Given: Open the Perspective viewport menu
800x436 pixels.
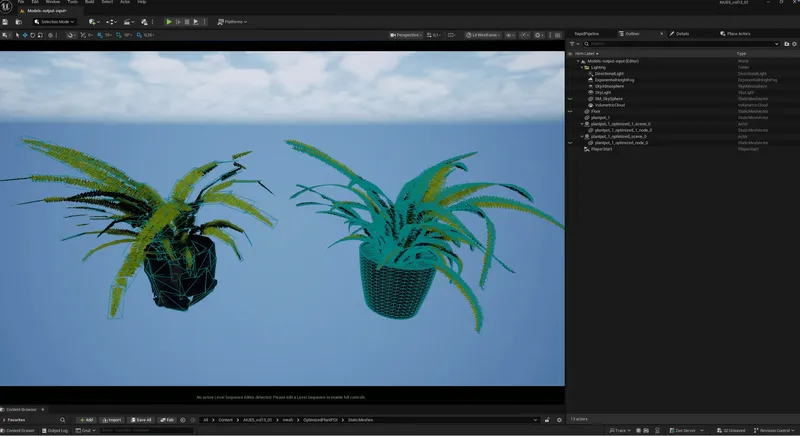Looking at the screenshot, I should (408, 35).
